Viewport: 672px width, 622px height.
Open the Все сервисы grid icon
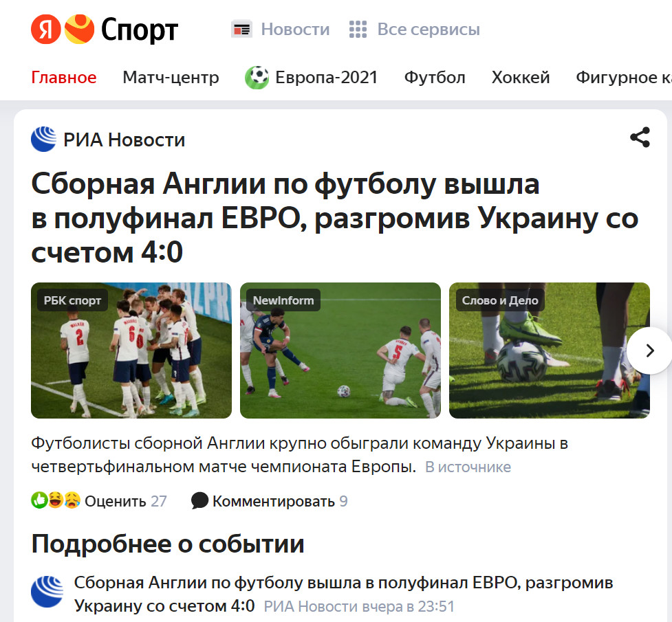(358, 30)
